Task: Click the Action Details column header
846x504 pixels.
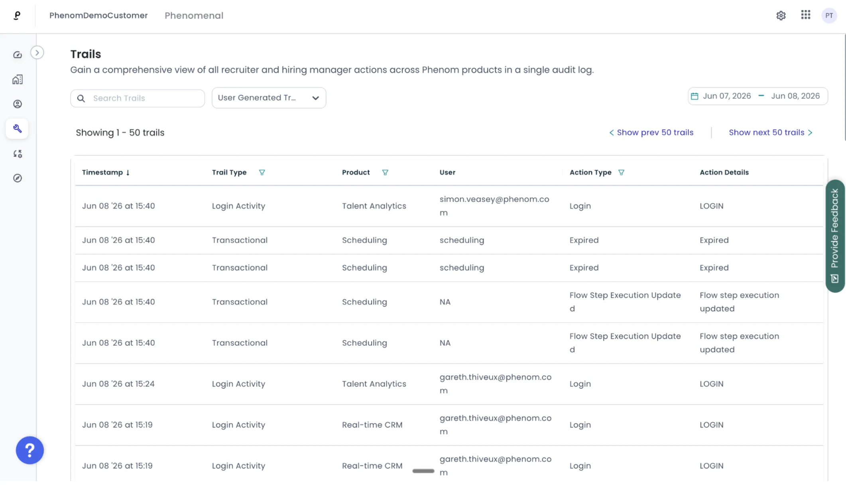Action: pyautogui.click(x=724, y=172)
